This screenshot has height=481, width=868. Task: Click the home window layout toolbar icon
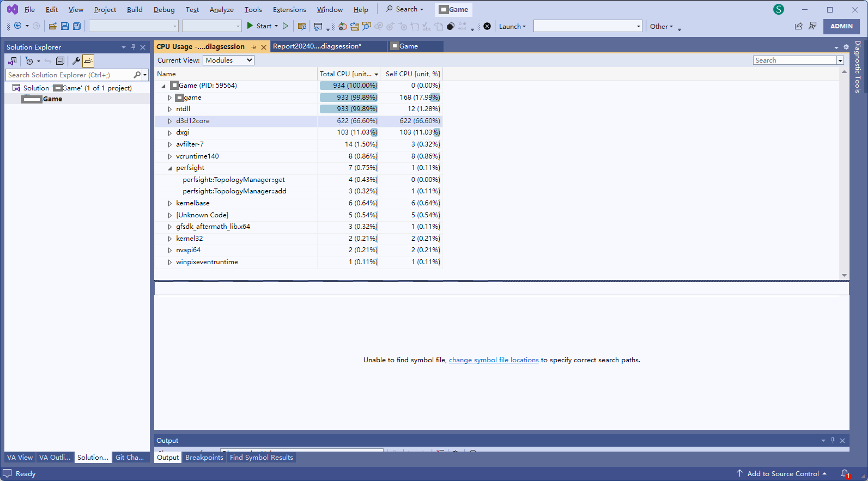tap(318, 26)
